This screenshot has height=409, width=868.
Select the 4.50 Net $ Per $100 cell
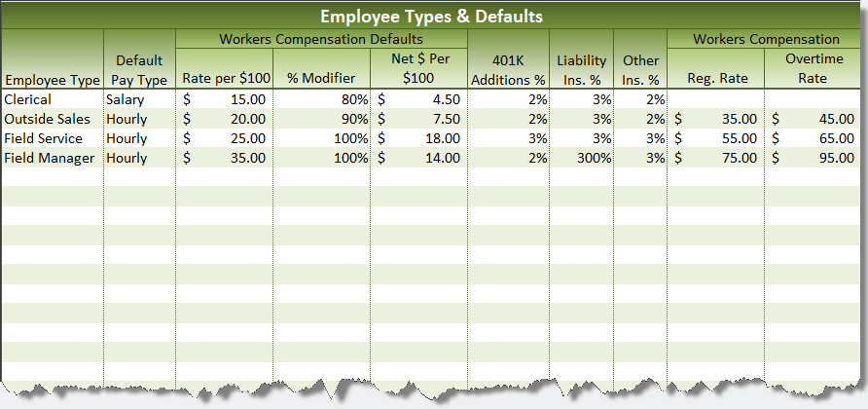click(x=419, y=99)
